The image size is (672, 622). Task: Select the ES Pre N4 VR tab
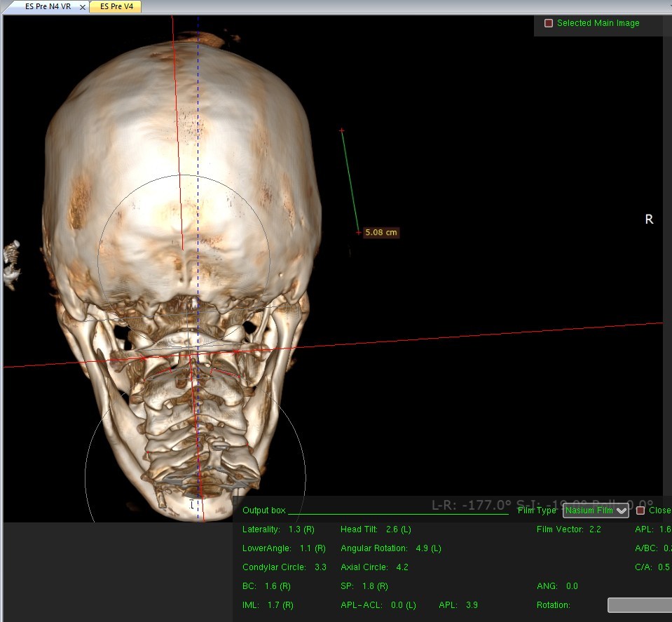pyautogui.click(x=48, y=6)
